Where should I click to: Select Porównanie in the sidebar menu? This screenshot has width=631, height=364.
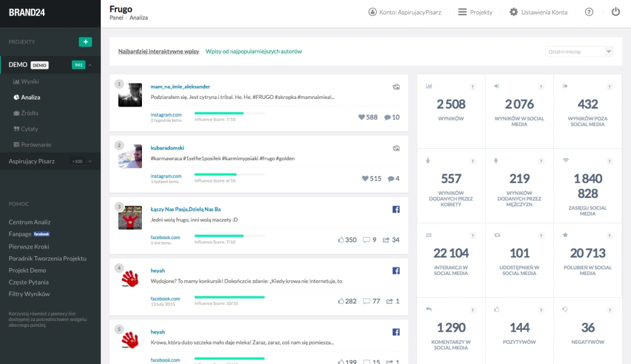click(36, 144)
